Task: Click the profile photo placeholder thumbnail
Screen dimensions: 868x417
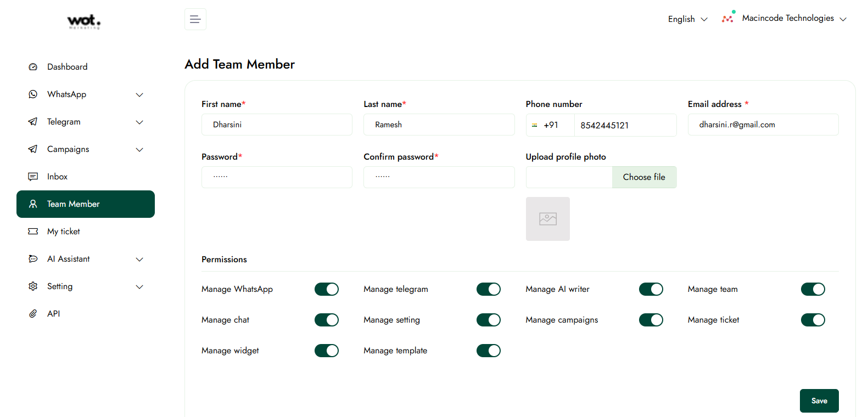Action: pyautogui.click(x=547, y=219)
